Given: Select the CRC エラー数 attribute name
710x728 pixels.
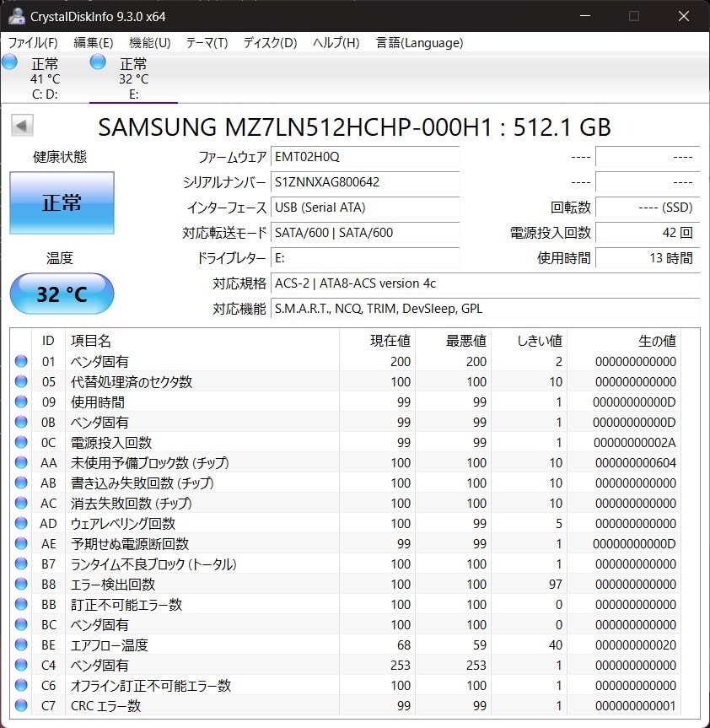Looking at the screenshot, I should click(x=105, y=706).
